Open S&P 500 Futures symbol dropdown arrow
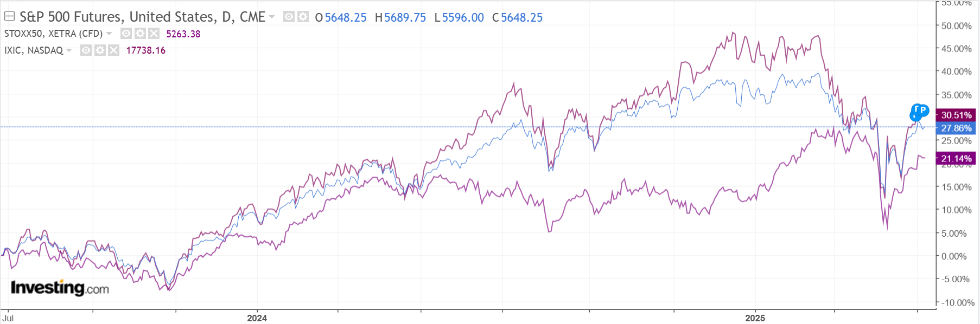 tap(272, 17)
